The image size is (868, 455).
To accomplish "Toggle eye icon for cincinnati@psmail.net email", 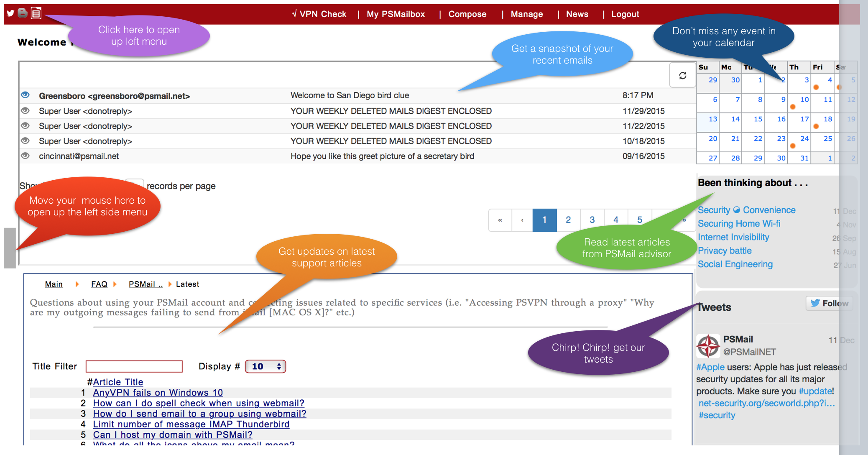I will click(26, 156).
